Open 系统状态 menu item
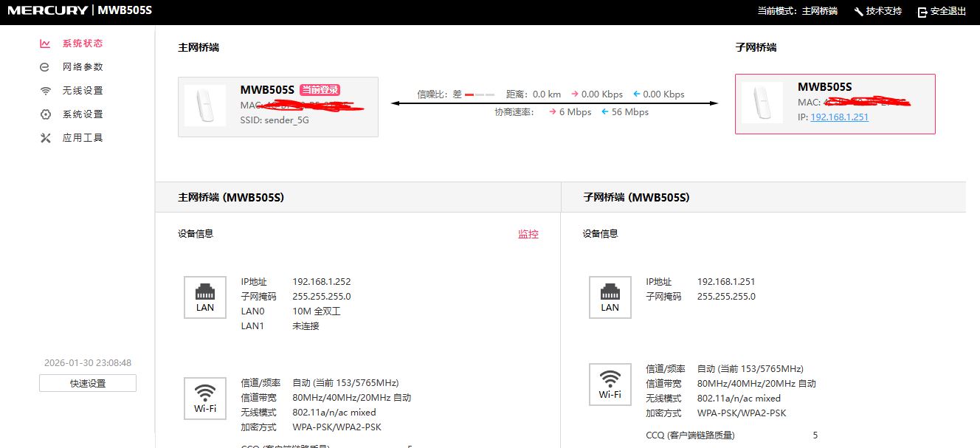This screenshot has height=448, width=980. click(x=83, y=44)
